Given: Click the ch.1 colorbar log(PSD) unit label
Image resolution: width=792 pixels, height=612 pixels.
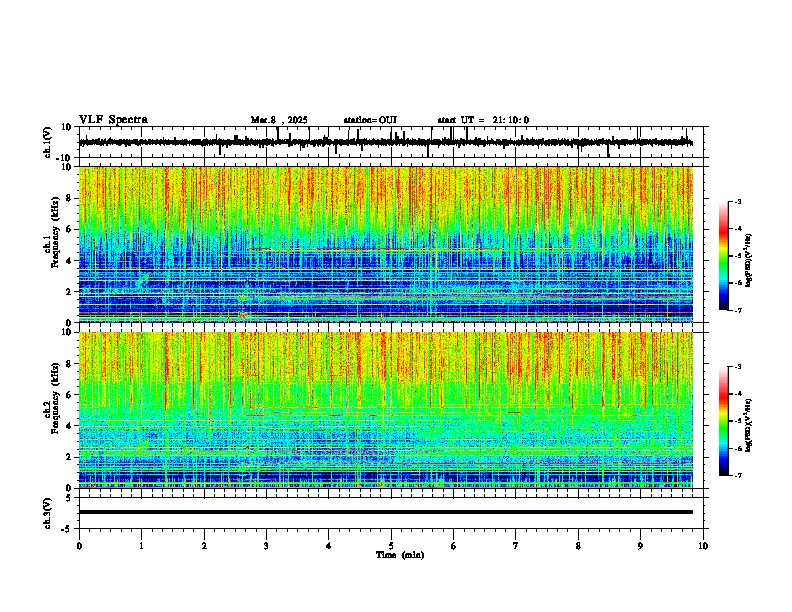Looking at the screenshot, I should pos(749,261).
